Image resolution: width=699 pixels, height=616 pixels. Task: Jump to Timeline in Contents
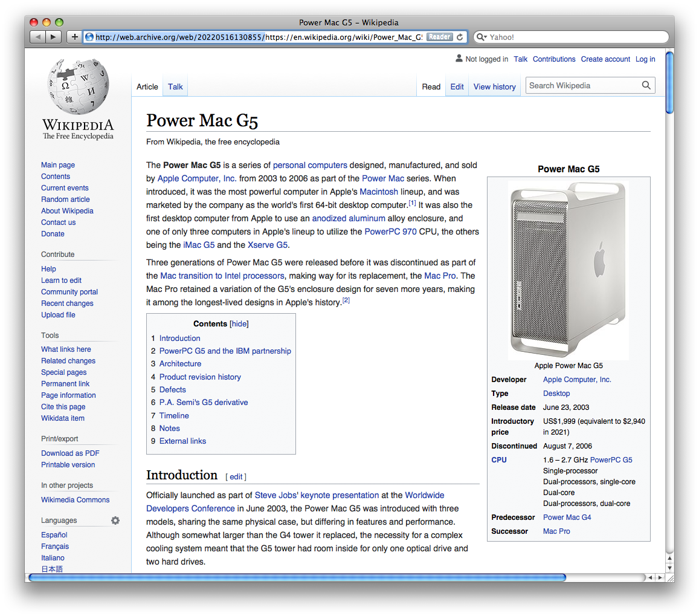pos(174,415)
